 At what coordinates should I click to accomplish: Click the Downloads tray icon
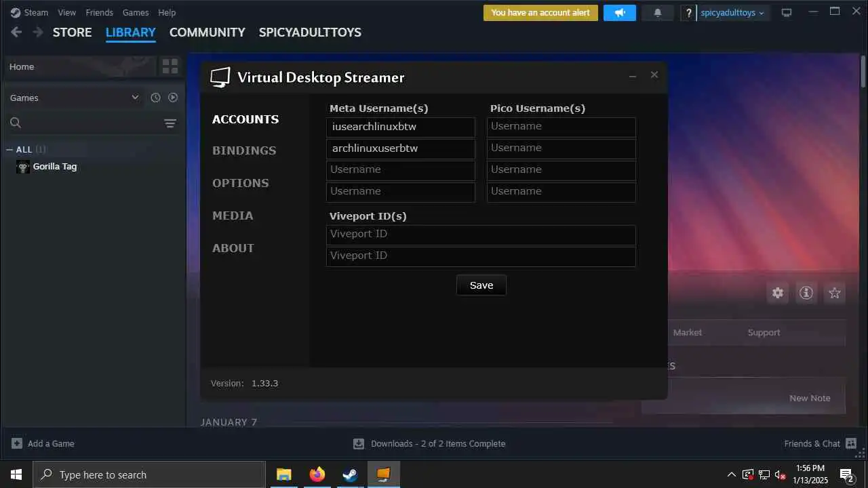(359, 443)
